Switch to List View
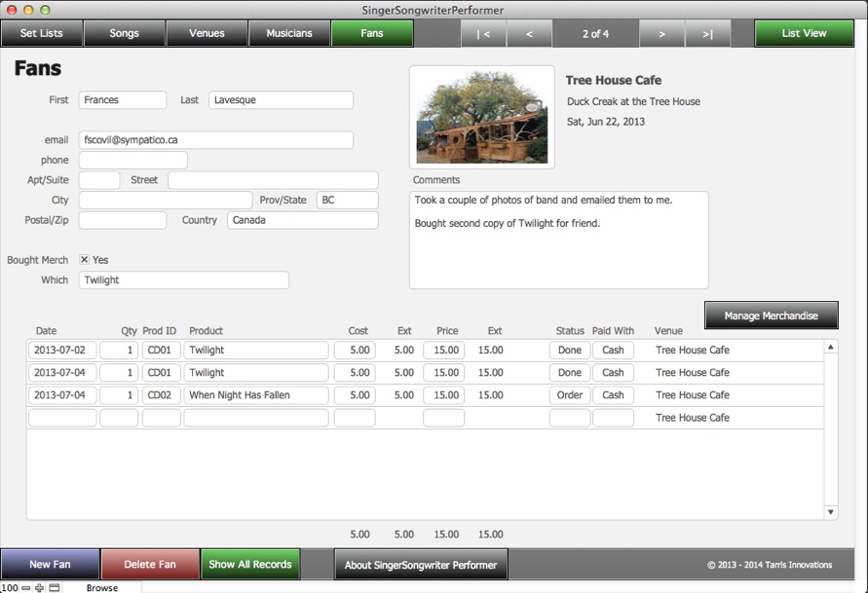Image resolution: width=868 pixels, height=593 pixels. click(x=804, y=33)
